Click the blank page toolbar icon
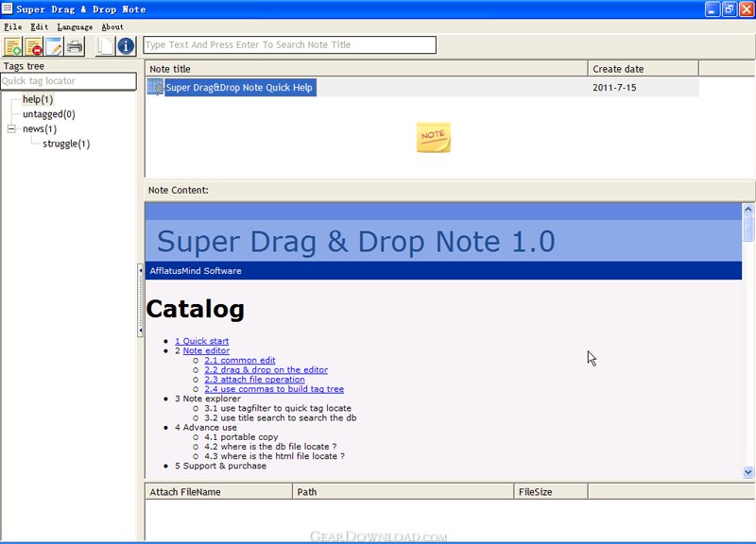 point(105,46)
